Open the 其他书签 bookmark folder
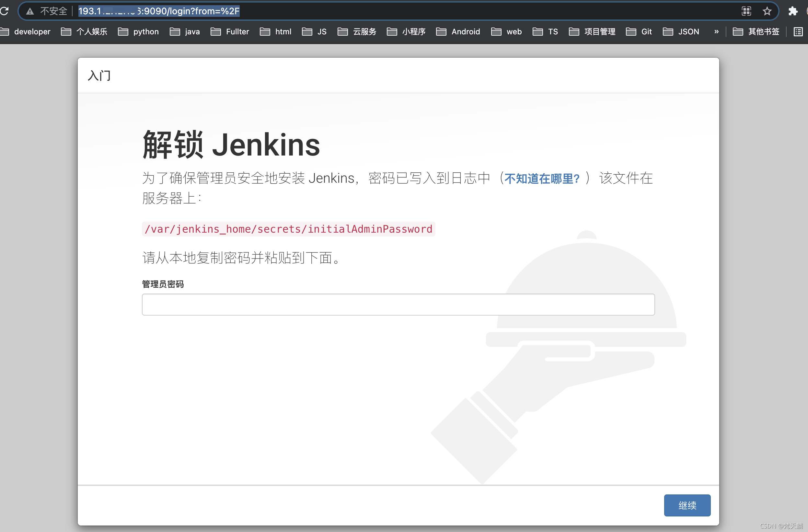 pos(756,31)
